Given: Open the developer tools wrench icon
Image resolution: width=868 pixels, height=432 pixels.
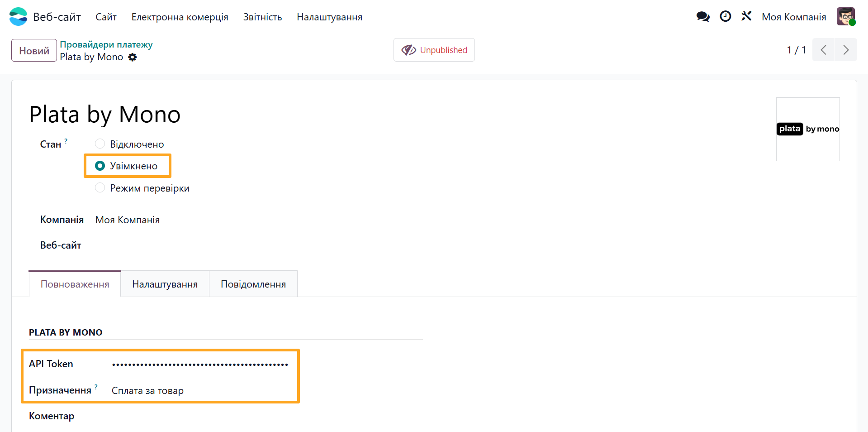Looking at the screenshot, I should point(746,16).
